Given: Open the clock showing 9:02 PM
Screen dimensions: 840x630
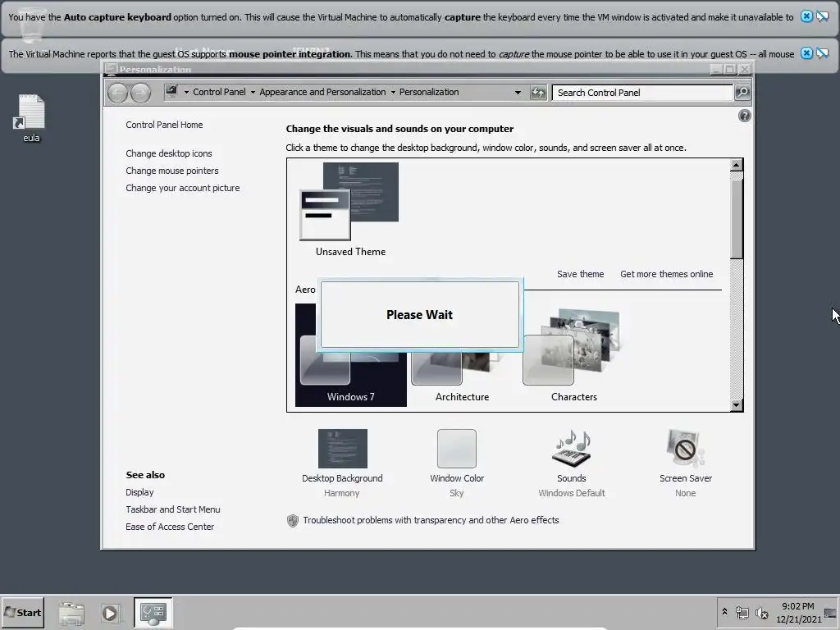Looking at the screenshot, I should [798, 612].
